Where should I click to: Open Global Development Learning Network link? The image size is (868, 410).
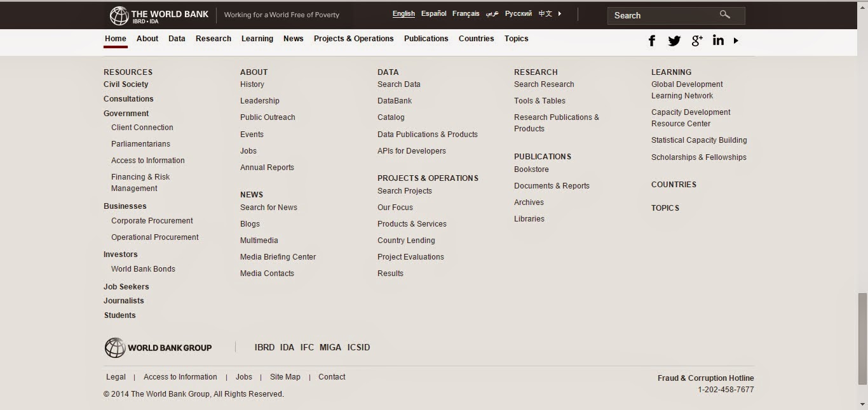click(x=687, y=90)
